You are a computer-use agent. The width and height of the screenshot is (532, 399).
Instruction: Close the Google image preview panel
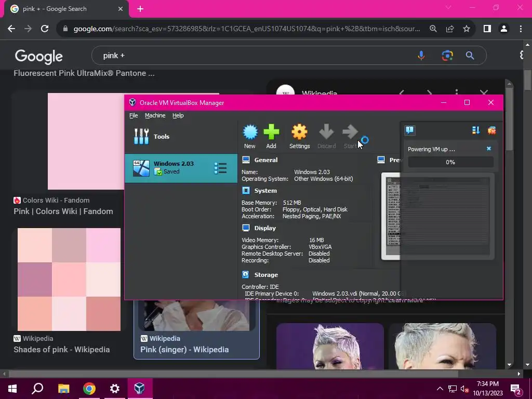pyautogui.click(x=484, y=92)
